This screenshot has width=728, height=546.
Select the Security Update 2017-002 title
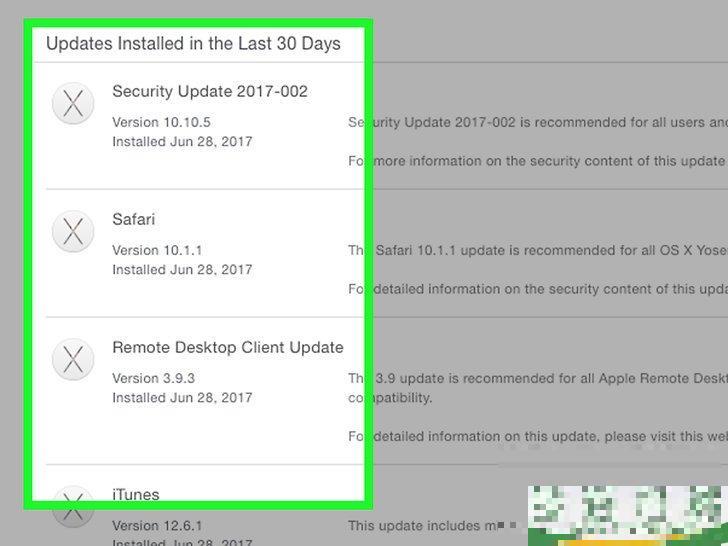pyautogui.click(x=210, y=91)
